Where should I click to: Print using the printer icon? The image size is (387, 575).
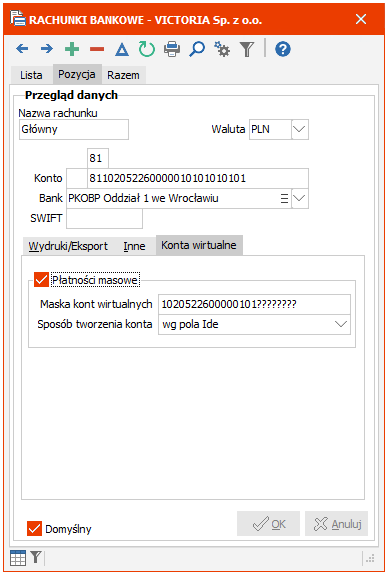click(x=172, y=49)
